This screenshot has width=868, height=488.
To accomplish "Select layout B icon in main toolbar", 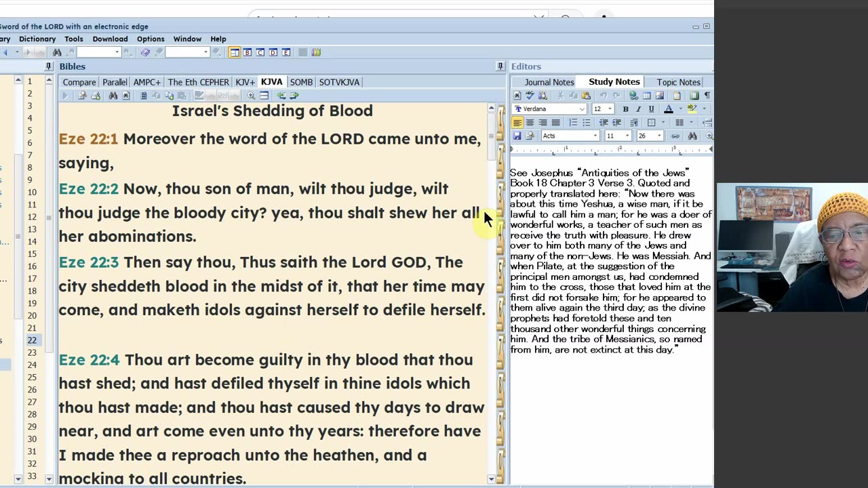I will click(247, 52).
